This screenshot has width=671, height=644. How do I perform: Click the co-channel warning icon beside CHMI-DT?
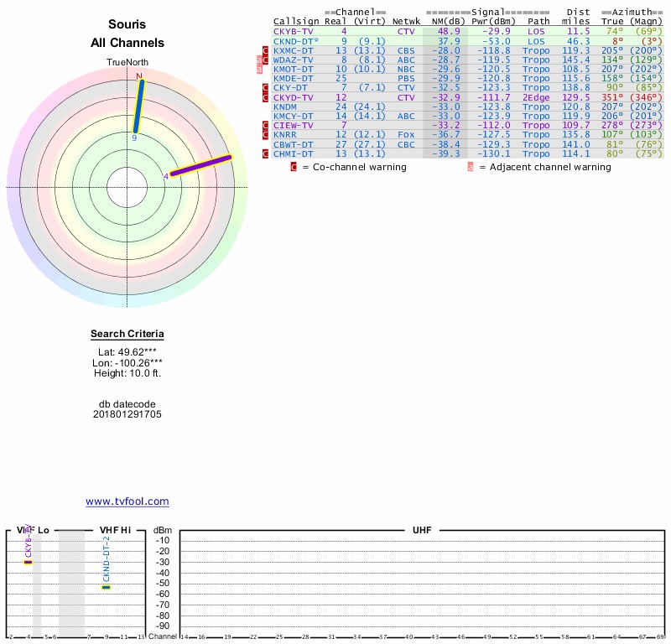pos(266,153)
